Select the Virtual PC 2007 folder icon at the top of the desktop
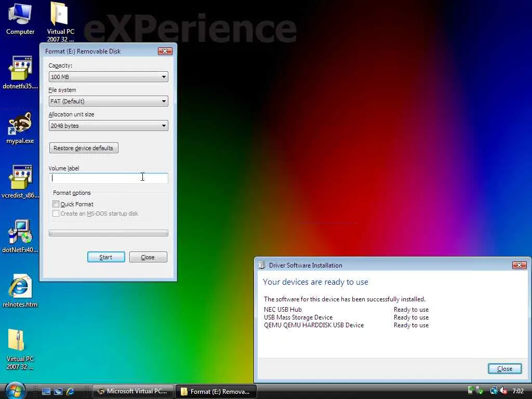The width and height of the screenshot is (532, 399). tap(60, 21)
